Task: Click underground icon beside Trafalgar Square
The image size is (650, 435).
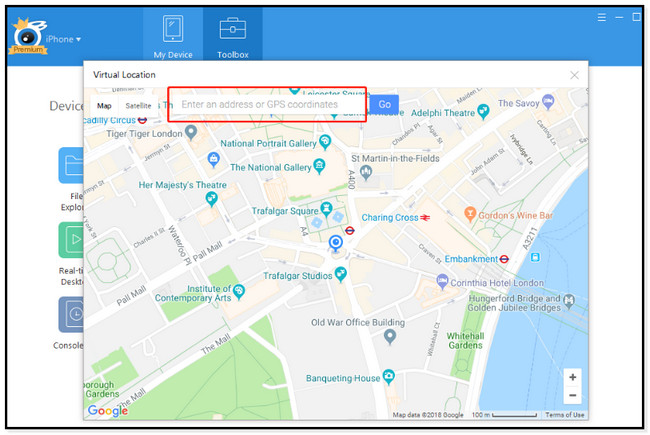Action: point(349,231)
